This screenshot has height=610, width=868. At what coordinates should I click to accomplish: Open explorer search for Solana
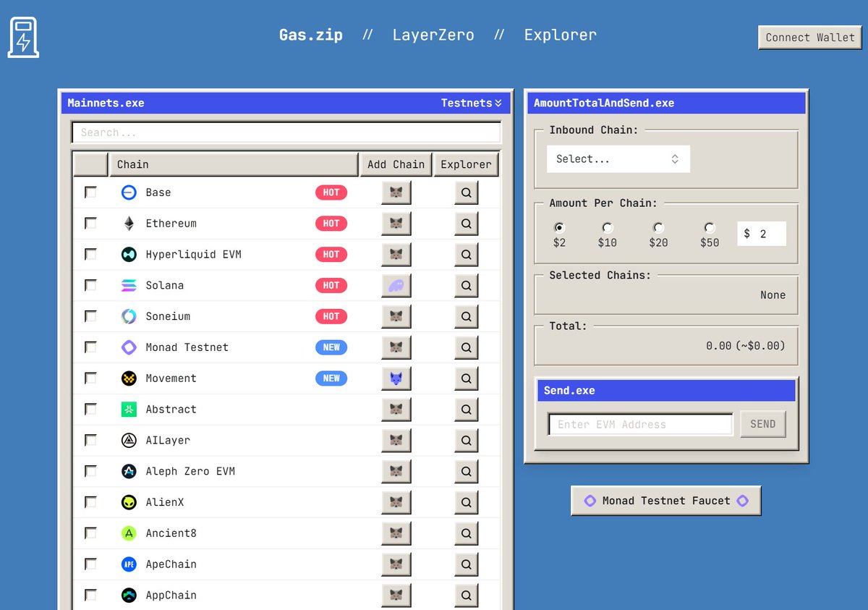[467, 286]
